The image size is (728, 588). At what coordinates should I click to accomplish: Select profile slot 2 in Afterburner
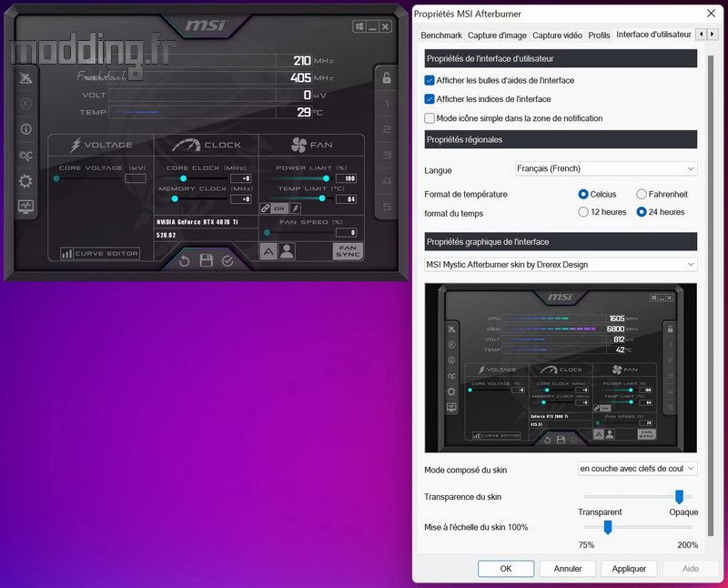[x=386, y=129]
